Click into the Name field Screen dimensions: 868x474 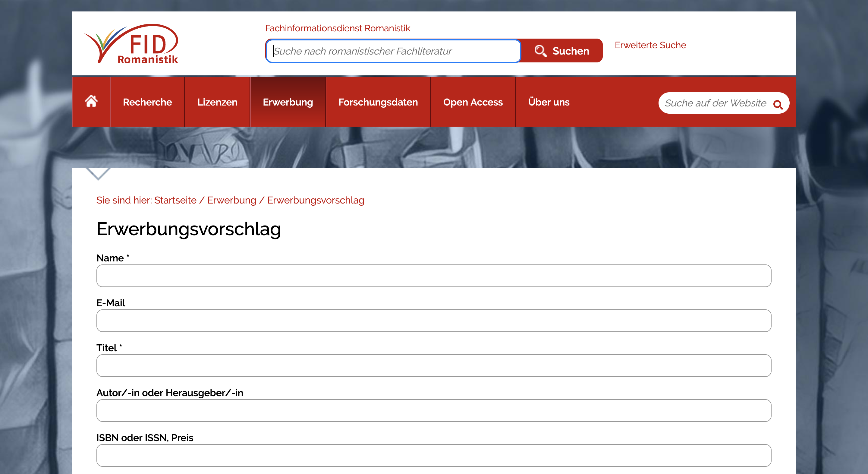coord(434,276)
